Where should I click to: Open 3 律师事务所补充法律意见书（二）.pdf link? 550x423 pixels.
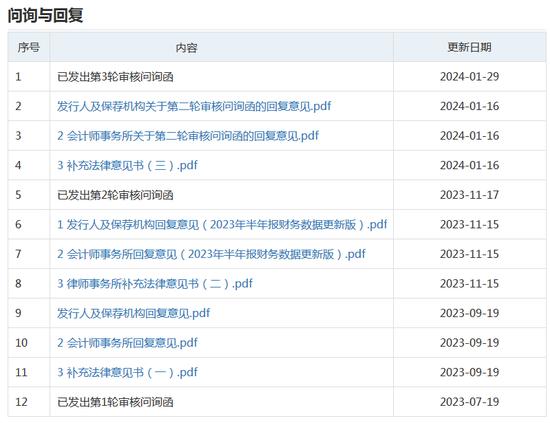pyautogui.click(x=155, y=283)
